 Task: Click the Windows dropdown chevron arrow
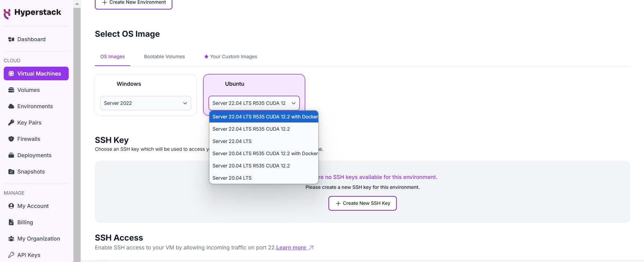pos(185,103)
